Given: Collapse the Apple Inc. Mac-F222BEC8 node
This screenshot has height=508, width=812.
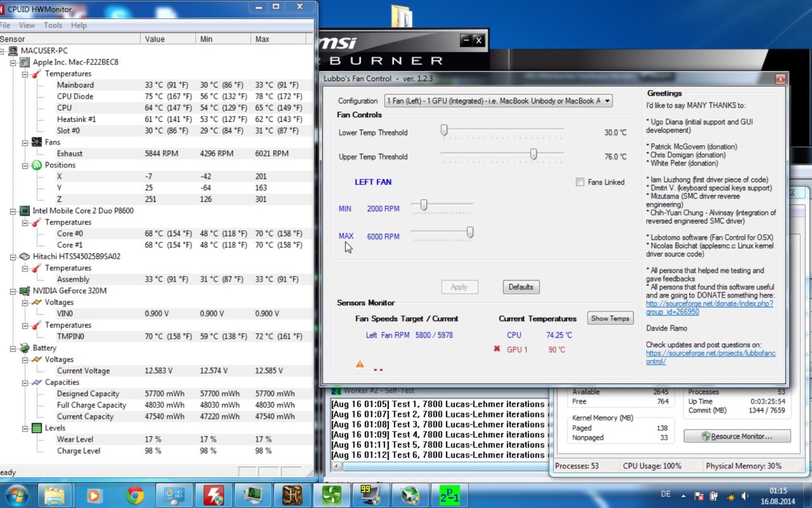Looking at the screenshot, I should pyautogui.click(x=13, y=62).
